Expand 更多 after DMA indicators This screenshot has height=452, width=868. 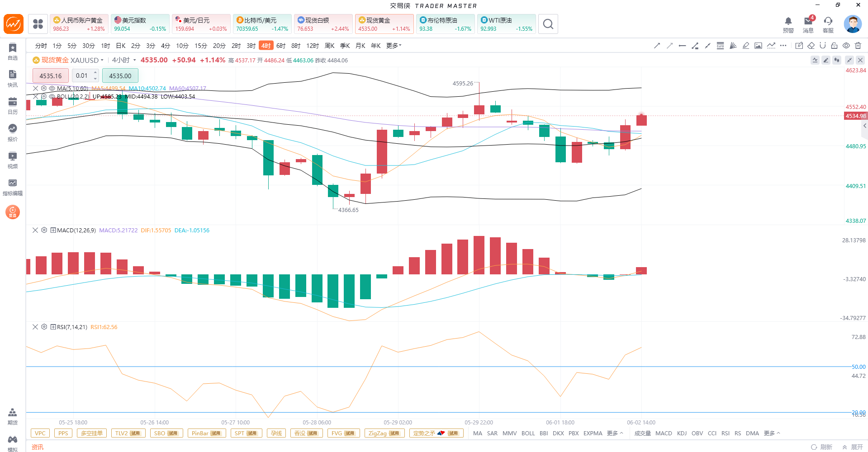click(x=772, y=433)
